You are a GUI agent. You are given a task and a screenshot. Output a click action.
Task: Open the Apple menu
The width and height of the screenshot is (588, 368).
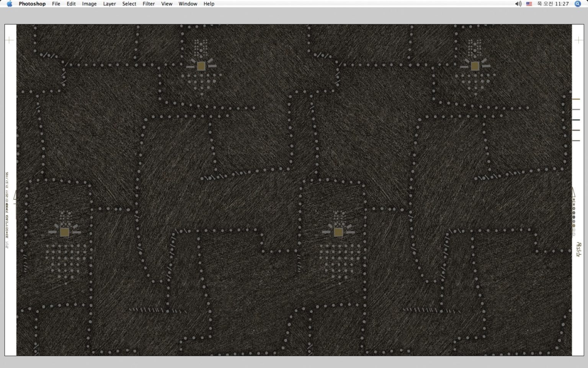pyautogui.click(x=10, y=4)
